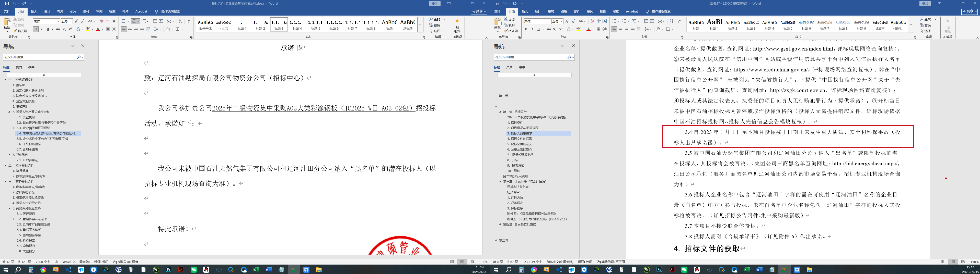Clear all formatting in left Word window
This screenshot has height=274, width=980.
(101, 21)
